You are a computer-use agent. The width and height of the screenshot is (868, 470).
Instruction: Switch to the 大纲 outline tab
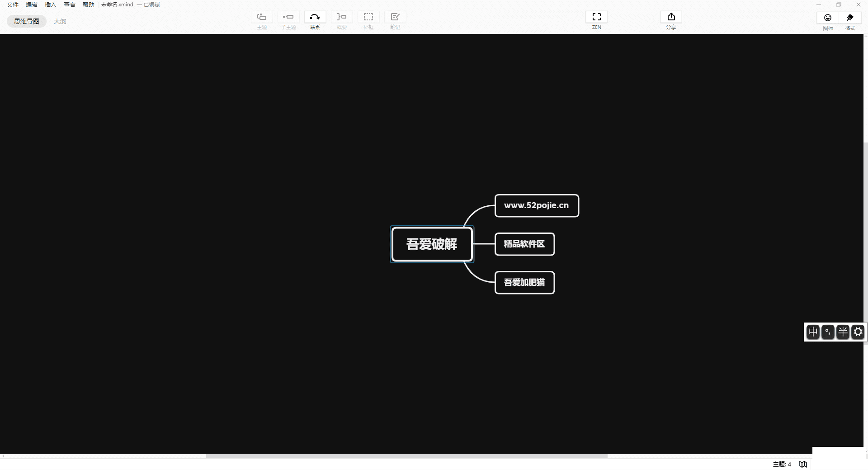coord(60,21)
